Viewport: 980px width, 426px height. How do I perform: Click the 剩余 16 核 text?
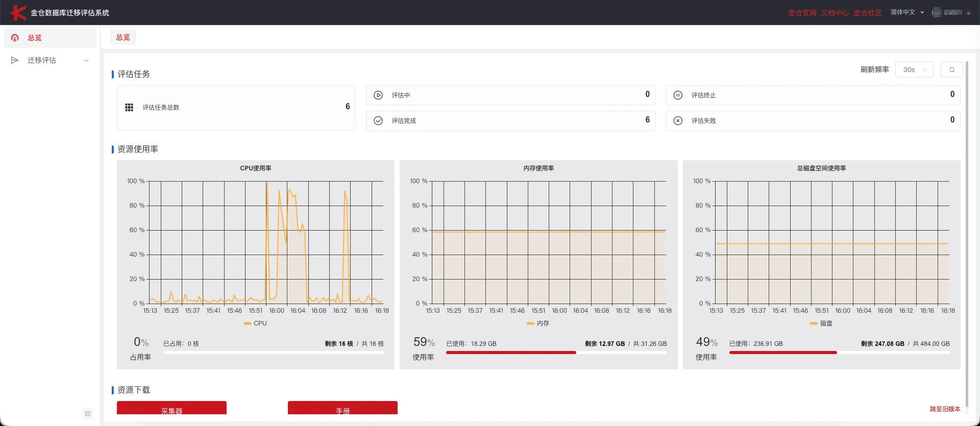coord(339,344)
